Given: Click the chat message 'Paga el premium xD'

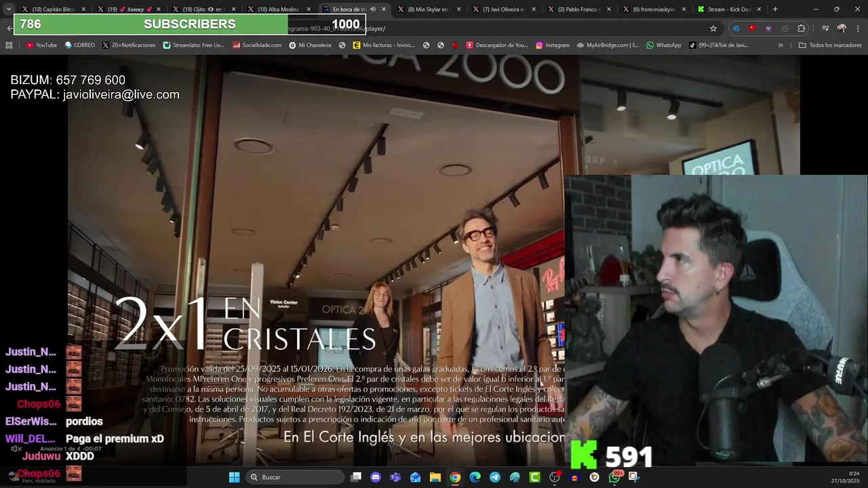Looking at the screenshot, I should pos(115,439).
